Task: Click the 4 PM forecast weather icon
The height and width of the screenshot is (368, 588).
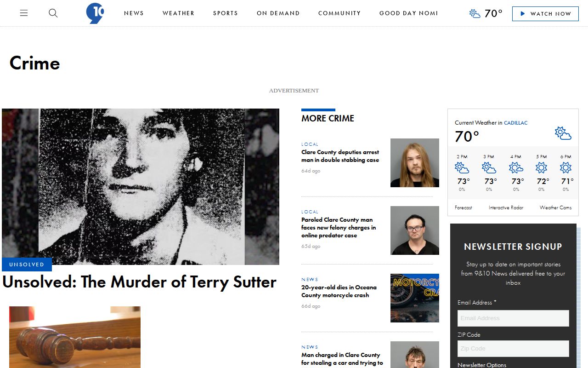Action: (x=516, y=167)
